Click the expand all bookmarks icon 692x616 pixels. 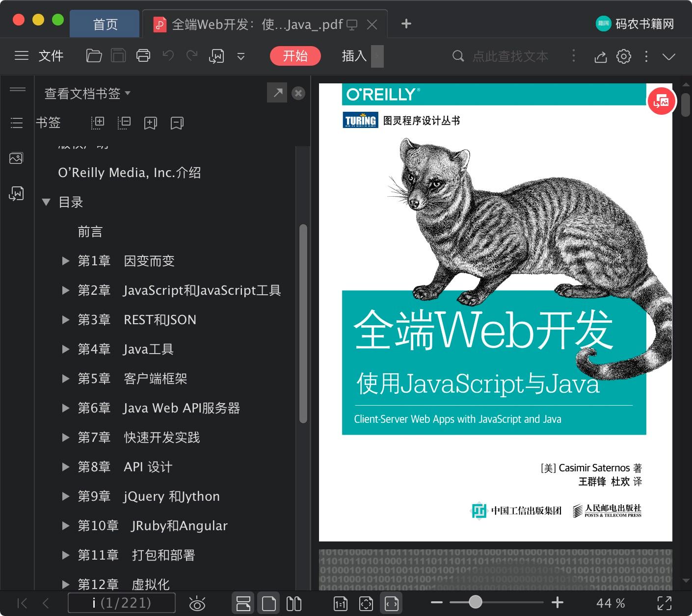pos(98,123)
